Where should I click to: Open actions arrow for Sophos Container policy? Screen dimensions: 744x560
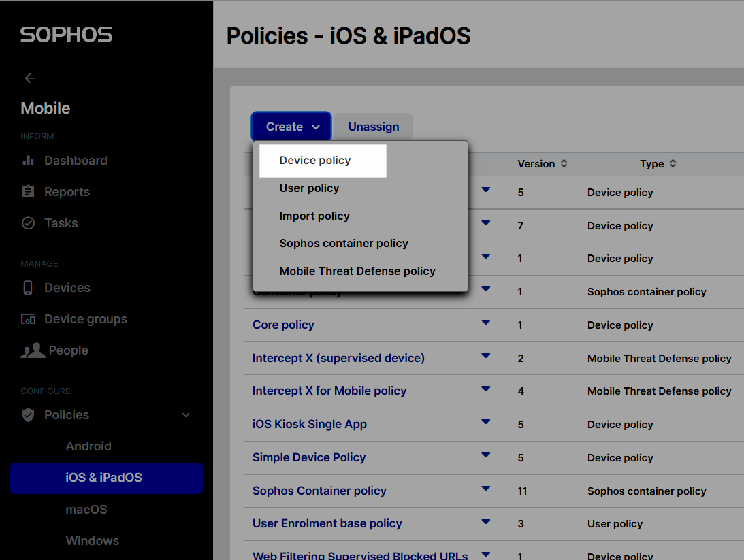[x=486, y=488]
